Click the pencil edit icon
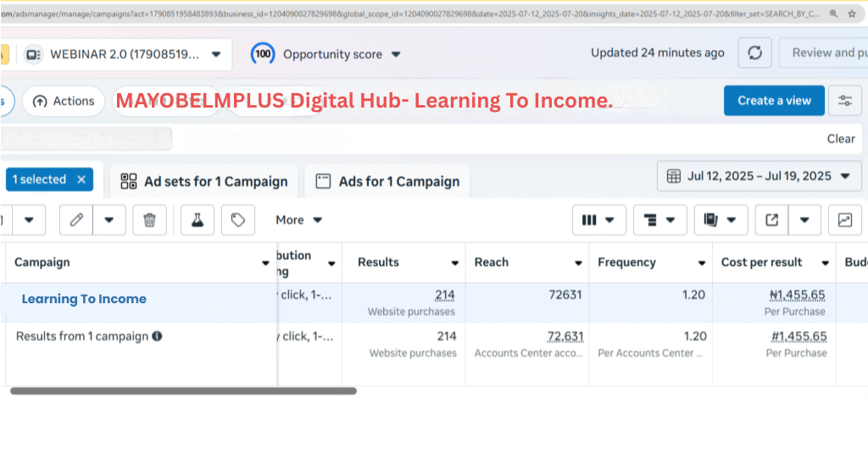The image size is (868, 476). click(76, 220)
